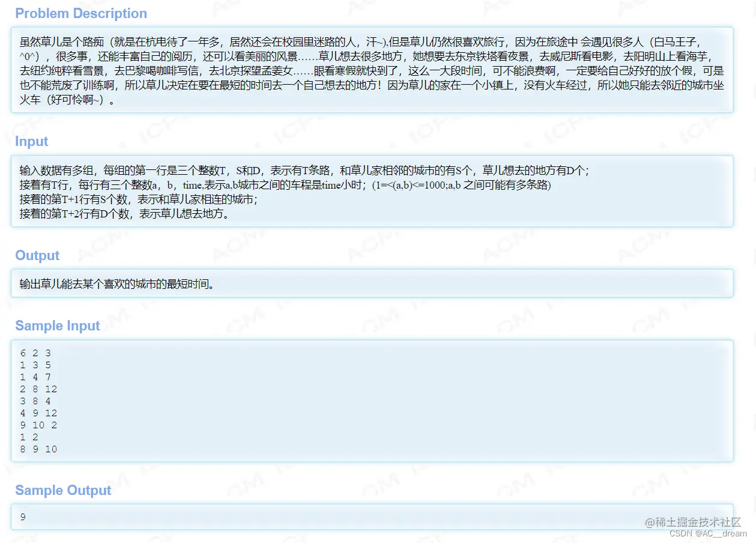Click the "Sample Input" heading

click(58, 326)
